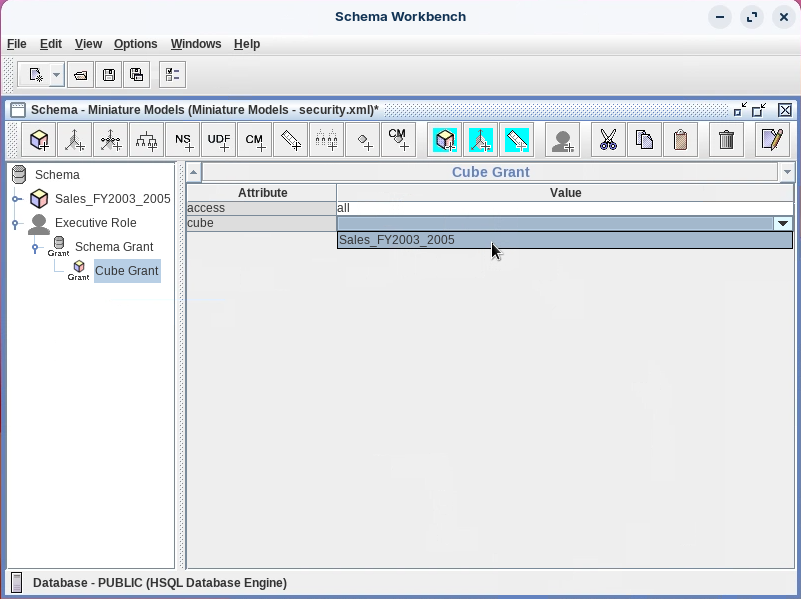Open the Options menu
The image size is (801, 599).
pyautogui.click(x=135, y=44)
